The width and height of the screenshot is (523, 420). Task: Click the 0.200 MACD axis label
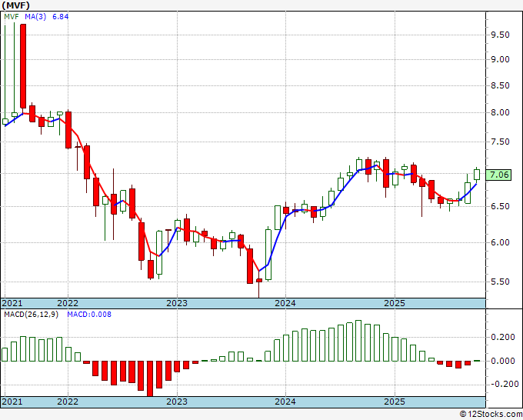coord(503,337)
